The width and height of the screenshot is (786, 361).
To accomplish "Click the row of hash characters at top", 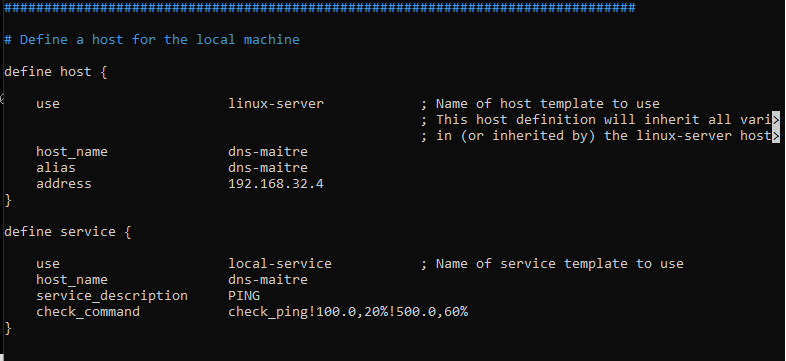I will [x=320, y=8].
